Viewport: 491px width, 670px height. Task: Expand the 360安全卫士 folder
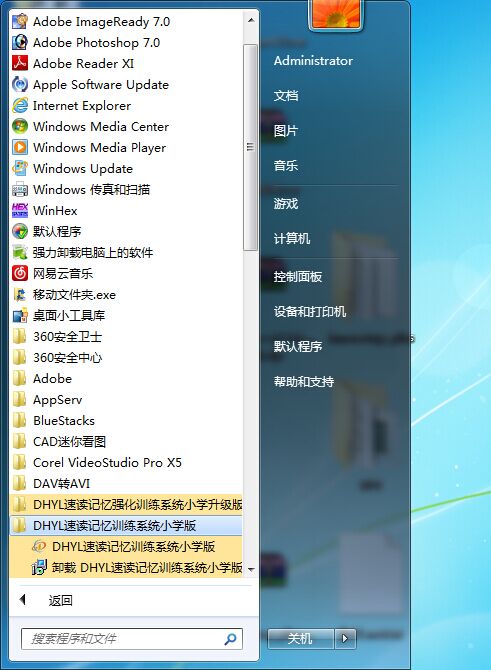point(126,336)
